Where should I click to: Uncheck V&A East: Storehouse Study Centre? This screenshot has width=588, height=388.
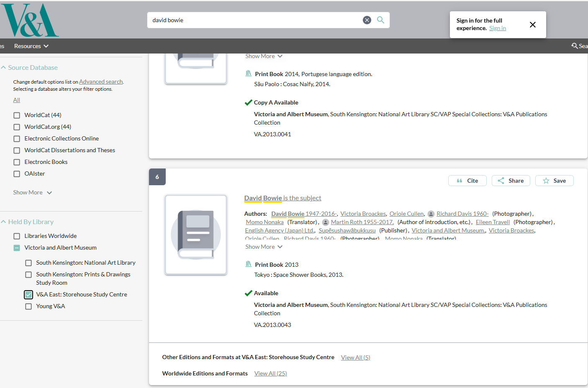pos(28,295)
